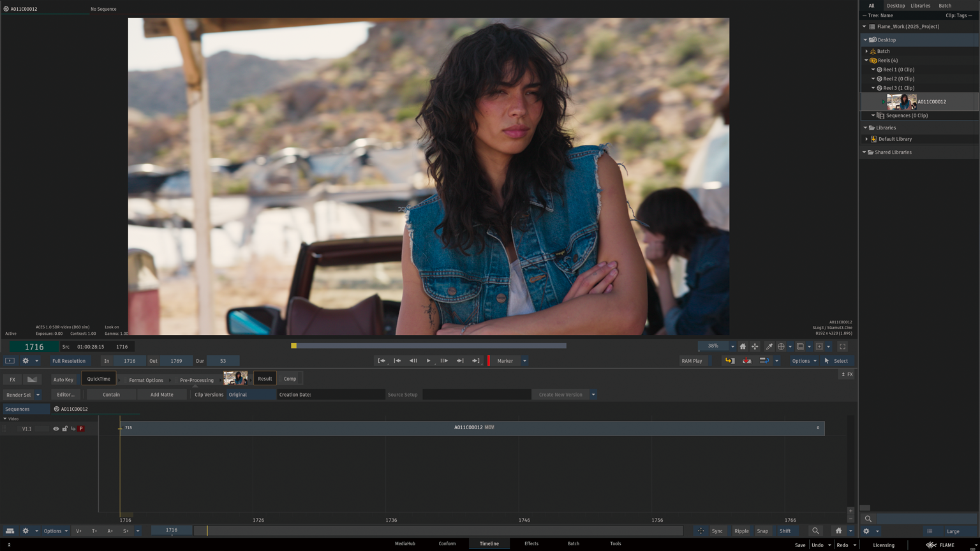The width and height of the screenshot is (980, 551).
Task: Toggle the fullscreen viewer icon
Action: tap(842, 347)
